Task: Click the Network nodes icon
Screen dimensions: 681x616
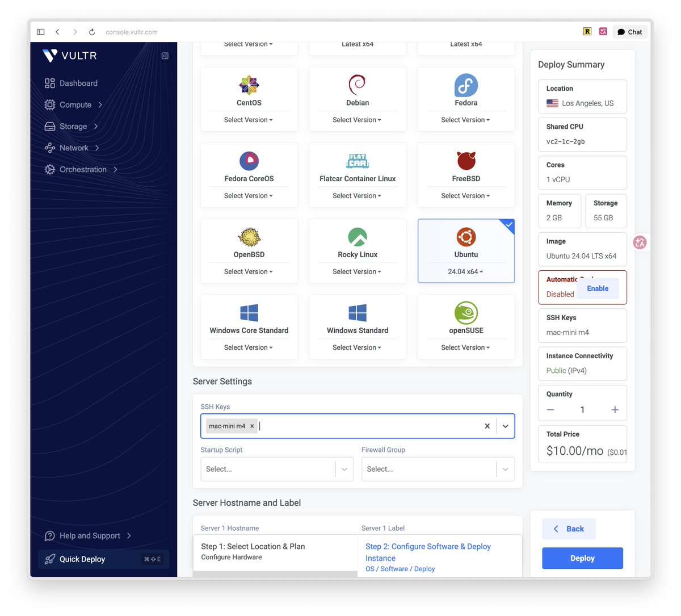Action: [50, 148]
